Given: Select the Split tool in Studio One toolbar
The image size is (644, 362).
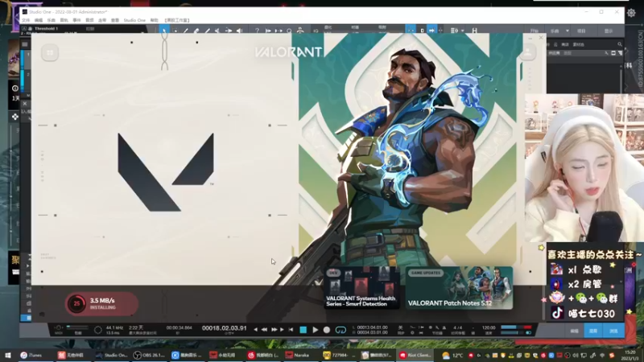Looking at the screenshot, I should click(186, 31).
